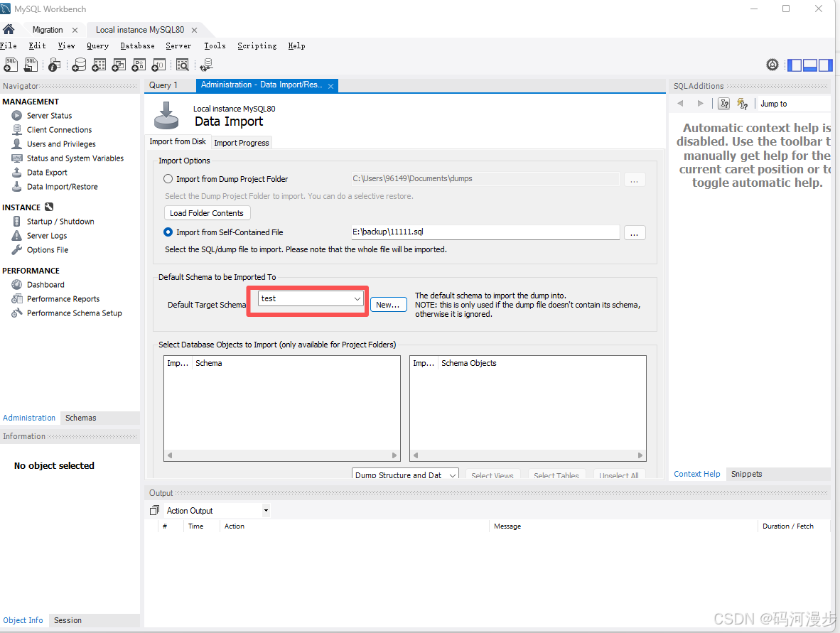Open Performance Reports
This screenshot has height=633, width=840.
tap(63, 299)
